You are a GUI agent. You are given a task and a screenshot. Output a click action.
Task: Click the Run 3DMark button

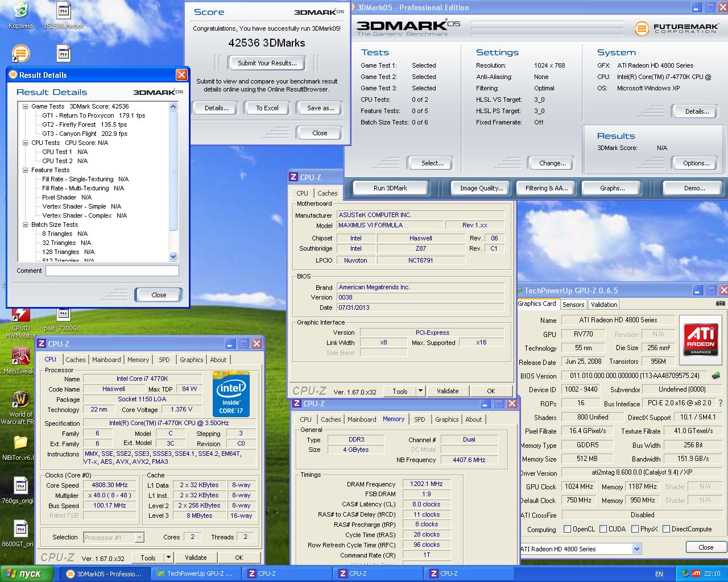pos(390,188)
